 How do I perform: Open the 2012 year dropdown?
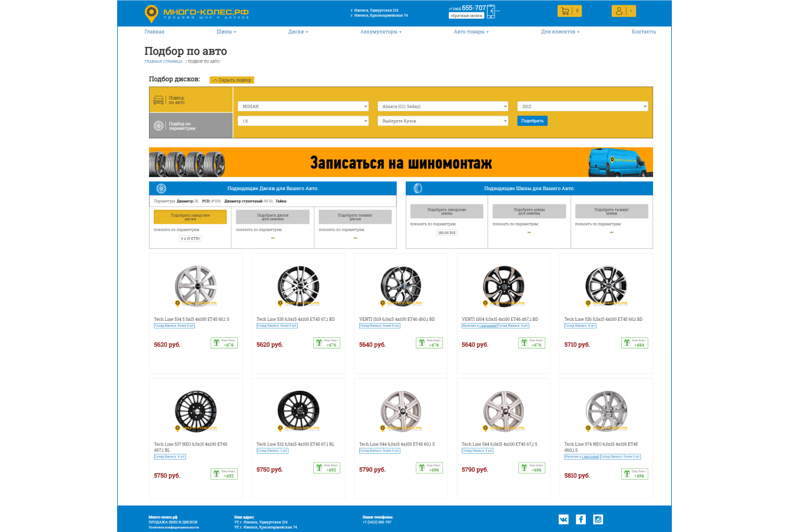click(583, 107)
